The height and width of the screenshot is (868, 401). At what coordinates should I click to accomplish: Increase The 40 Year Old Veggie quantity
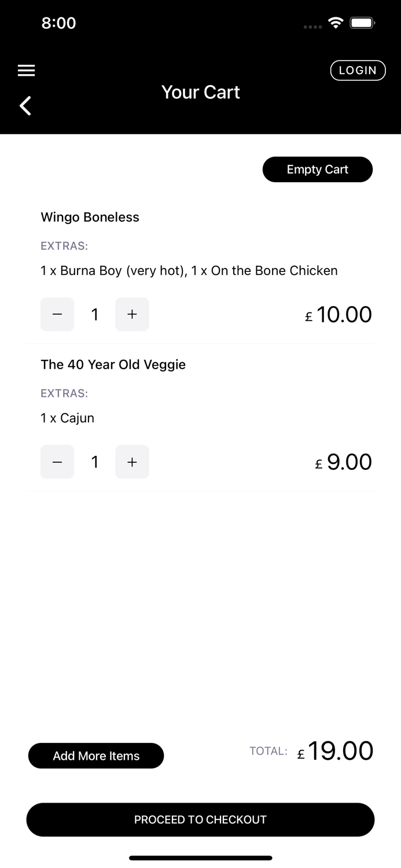pos(132,462)
